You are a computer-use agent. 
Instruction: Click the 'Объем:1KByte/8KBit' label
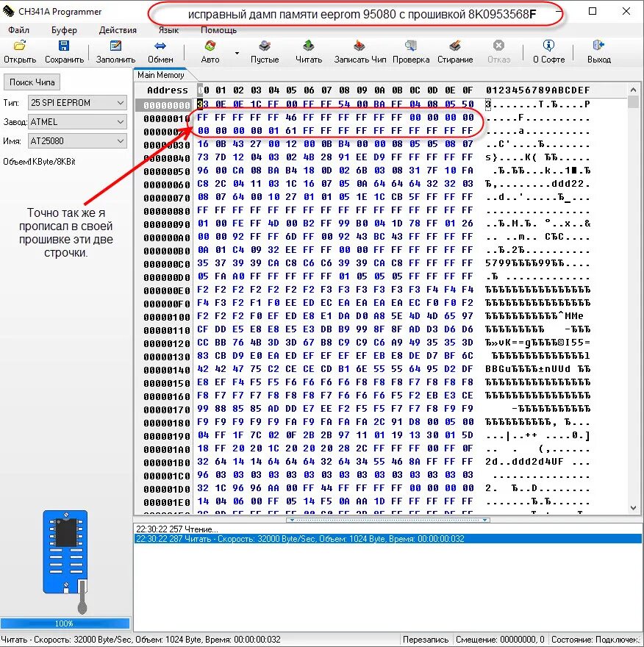[39, 161]
